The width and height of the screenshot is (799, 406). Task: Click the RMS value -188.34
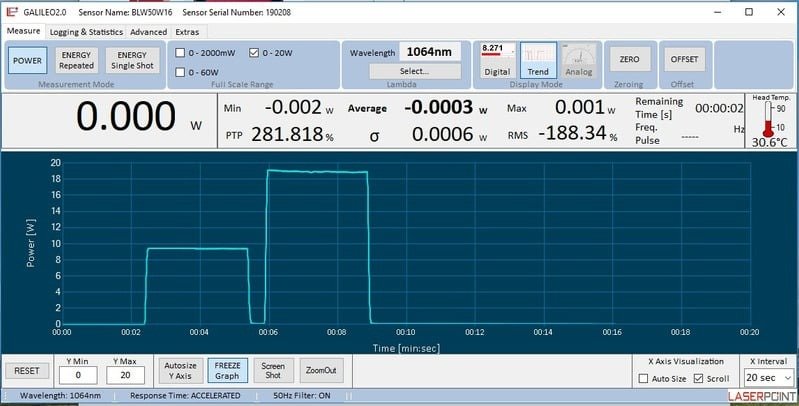coord(573,133)
